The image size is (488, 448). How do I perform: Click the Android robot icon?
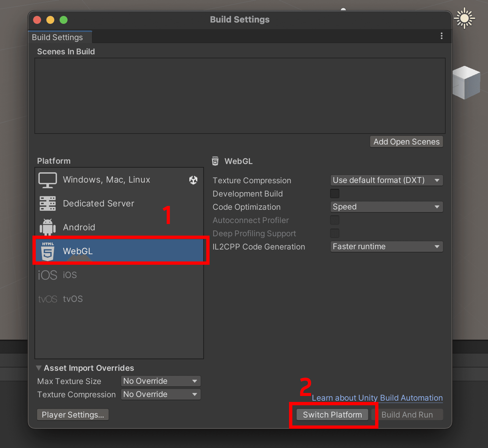[x=48, y=227]
